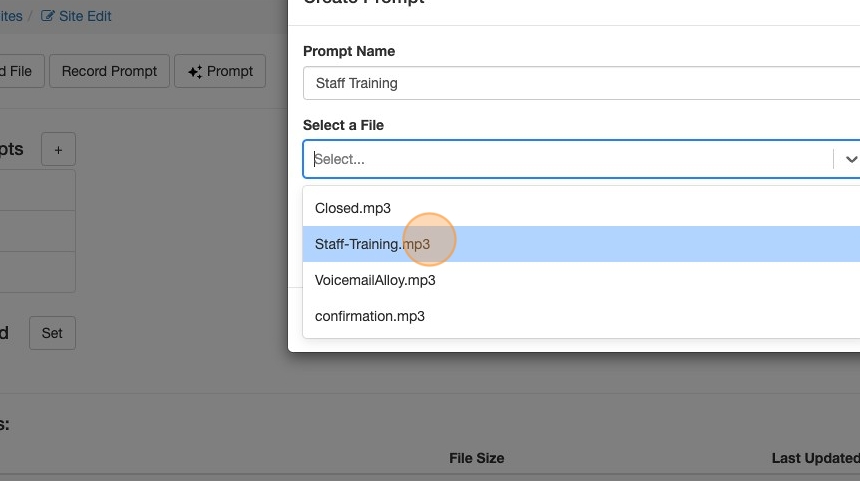Image resolution: width=860 pixels, height=481 pixels.
Task: Select confirmation.mp3 option
Action: click(x=581, y=316)
